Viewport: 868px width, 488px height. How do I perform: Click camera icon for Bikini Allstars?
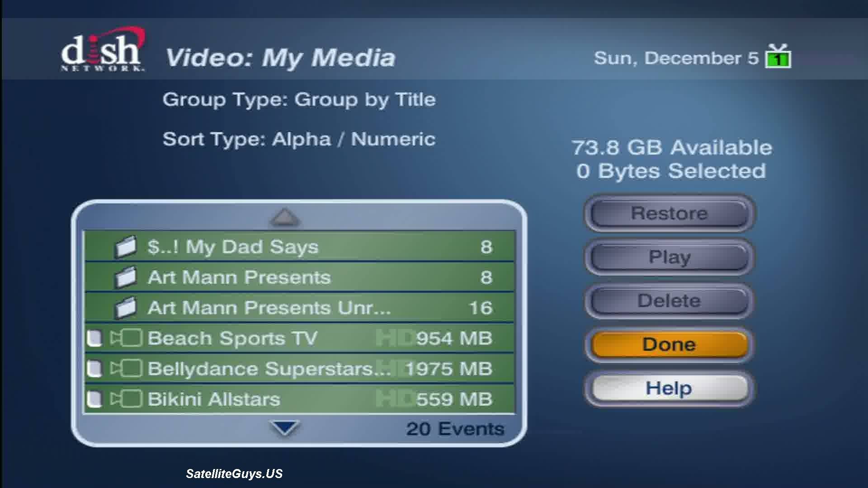click(x=127, y=399)
